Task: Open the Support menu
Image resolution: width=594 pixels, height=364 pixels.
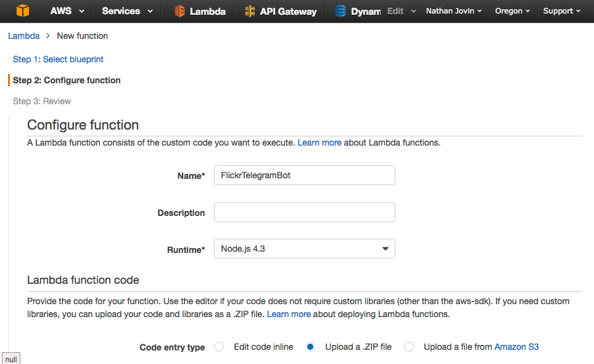Action: coord(561,11)
